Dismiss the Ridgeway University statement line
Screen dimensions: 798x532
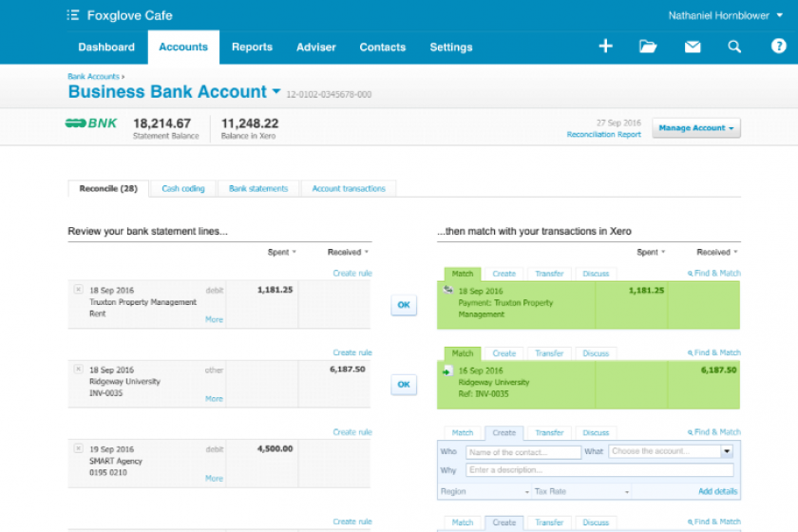(78, 369)
